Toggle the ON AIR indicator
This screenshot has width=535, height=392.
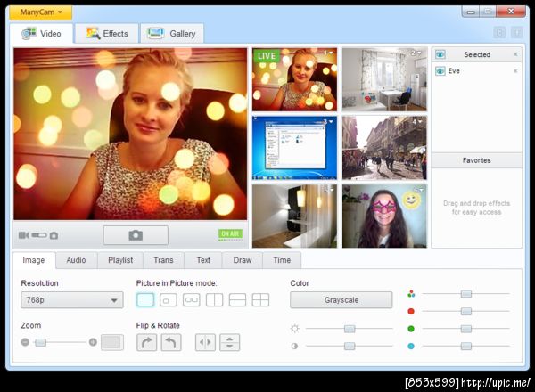click(230, 234)
